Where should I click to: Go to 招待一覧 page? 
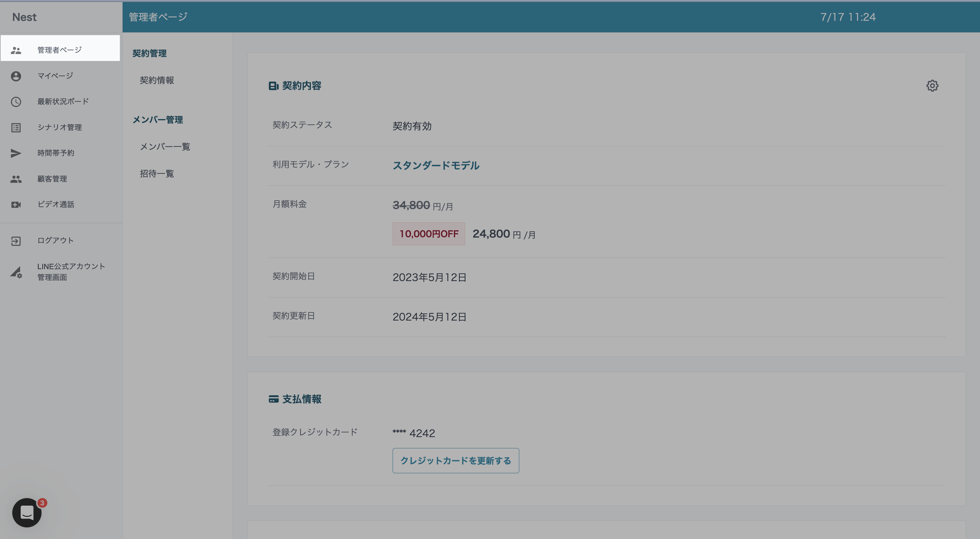click(x=157, y=173)
